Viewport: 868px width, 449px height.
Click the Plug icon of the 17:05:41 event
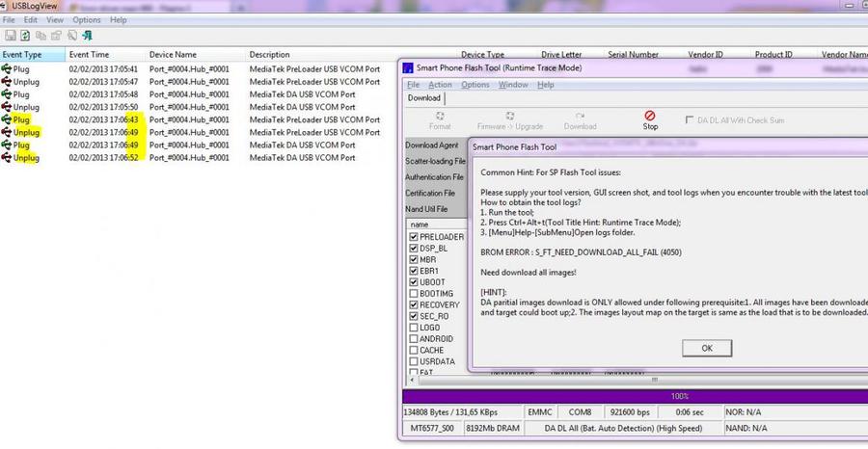[6, 69]
